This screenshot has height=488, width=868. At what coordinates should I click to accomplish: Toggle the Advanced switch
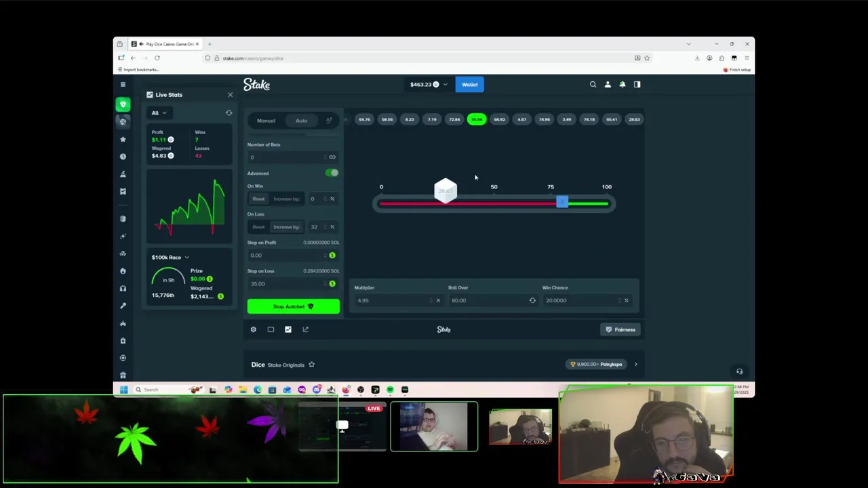coord(332,173)
